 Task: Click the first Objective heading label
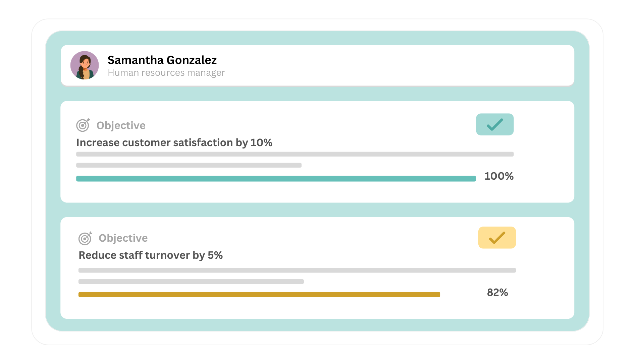(x=121, y=125)
